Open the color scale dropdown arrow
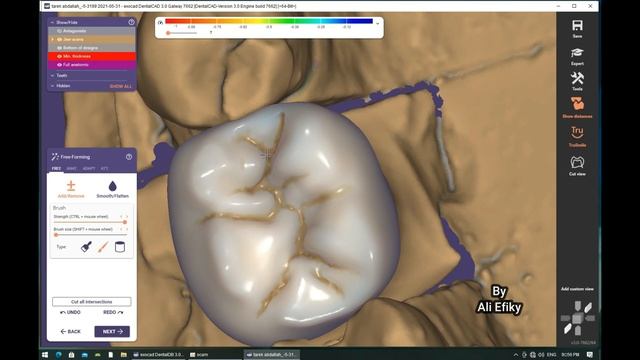This screenshot has width=640, height=360. [x=378, y=23]
